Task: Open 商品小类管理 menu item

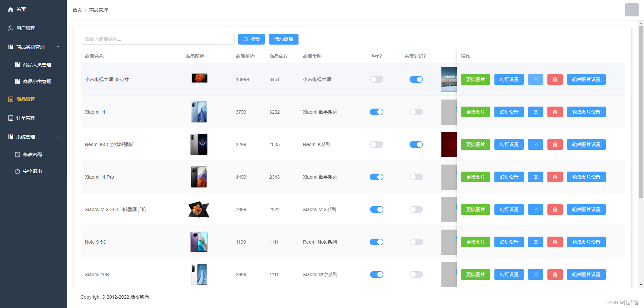Action: 34,81
